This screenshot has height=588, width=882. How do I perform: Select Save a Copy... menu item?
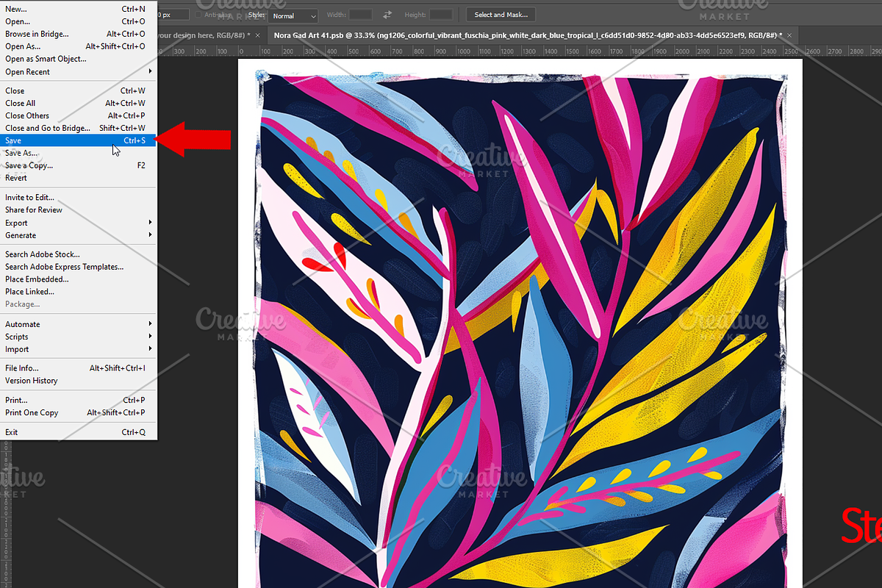click(x=78, y=165)
